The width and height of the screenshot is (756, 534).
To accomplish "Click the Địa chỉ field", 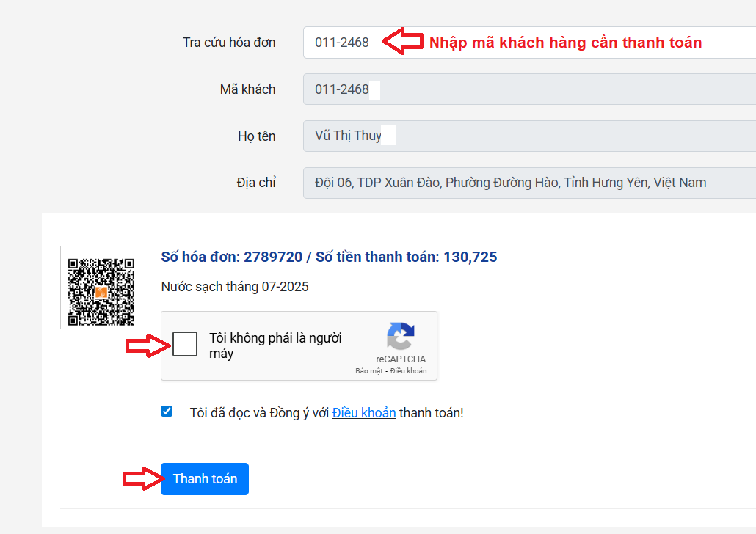I will [x=529, y=183].
